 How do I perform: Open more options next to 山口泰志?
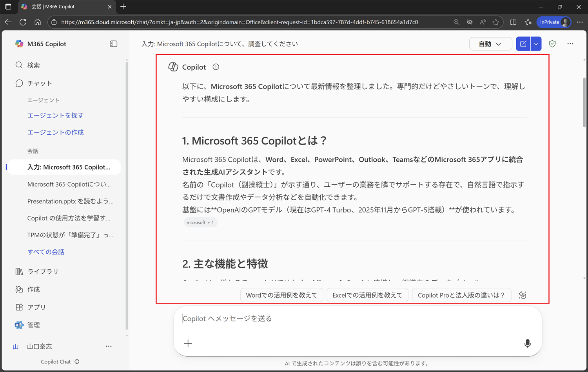coord(109,346)
